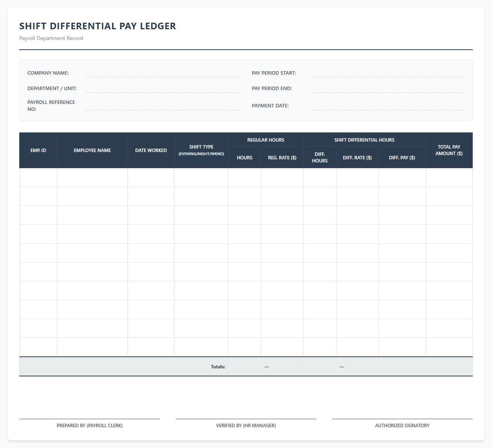
Task: Select the "REG. RATE ($)" column header
Action: coord(282,158)
